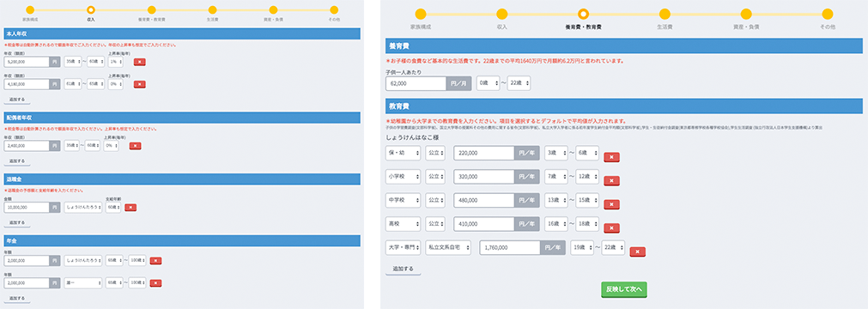Go to 家族構成 step in left panel
The width and height of the screenshot is (868, 309).
point(30,10)
